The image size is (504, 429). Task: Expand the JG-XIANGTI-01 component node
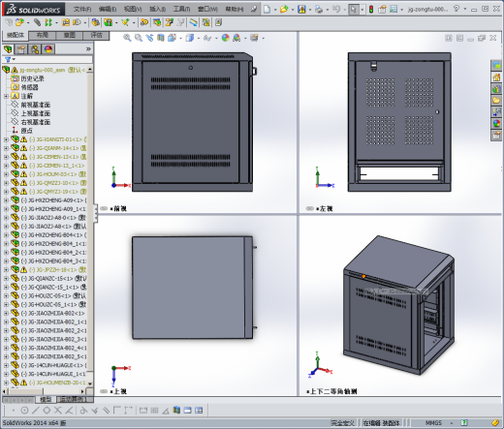click(6, 139)
